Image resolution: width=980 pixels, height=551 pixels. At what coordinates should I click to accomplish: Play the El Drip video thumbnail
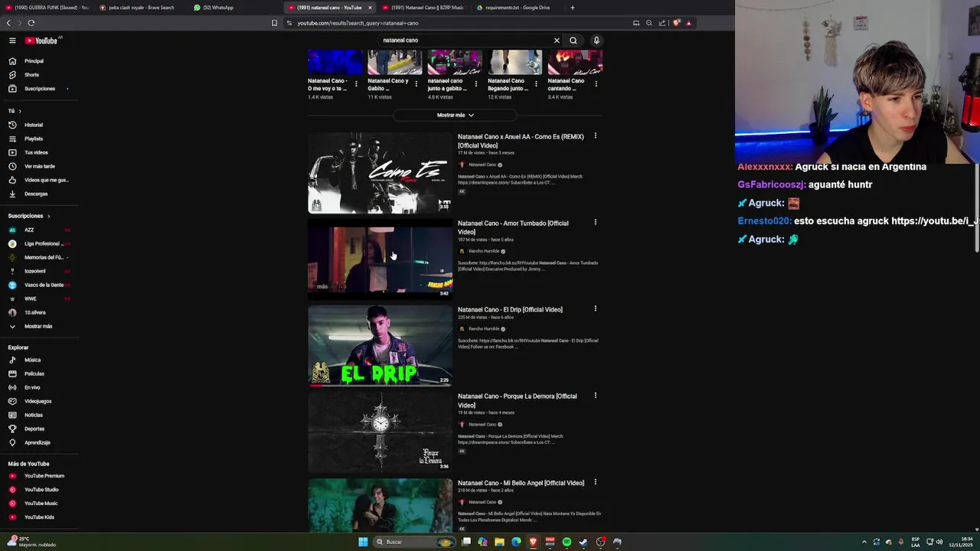(x=381, y=346)
